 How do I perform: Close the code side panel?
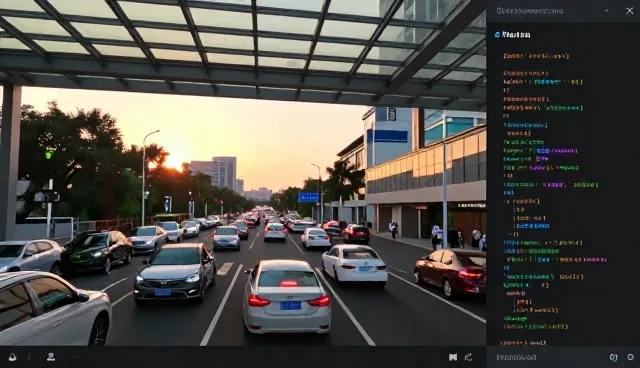click(629, 11)
